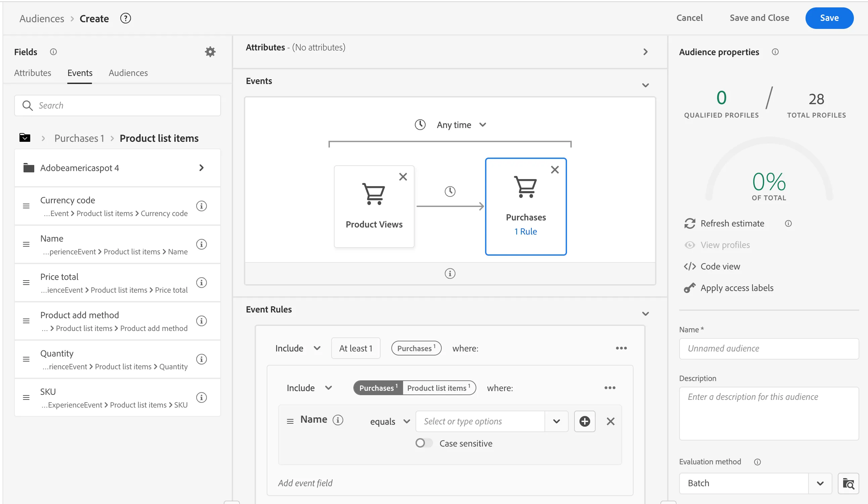Click the At least 1 button
Screen dimensions: 868x504
[x=356, y=348]
